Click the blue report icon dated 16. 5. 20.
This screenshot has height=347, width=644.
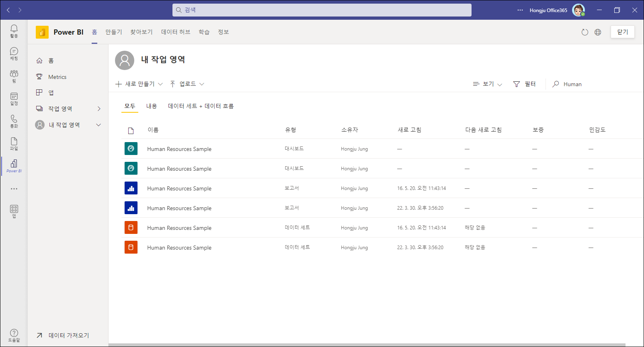131,188
